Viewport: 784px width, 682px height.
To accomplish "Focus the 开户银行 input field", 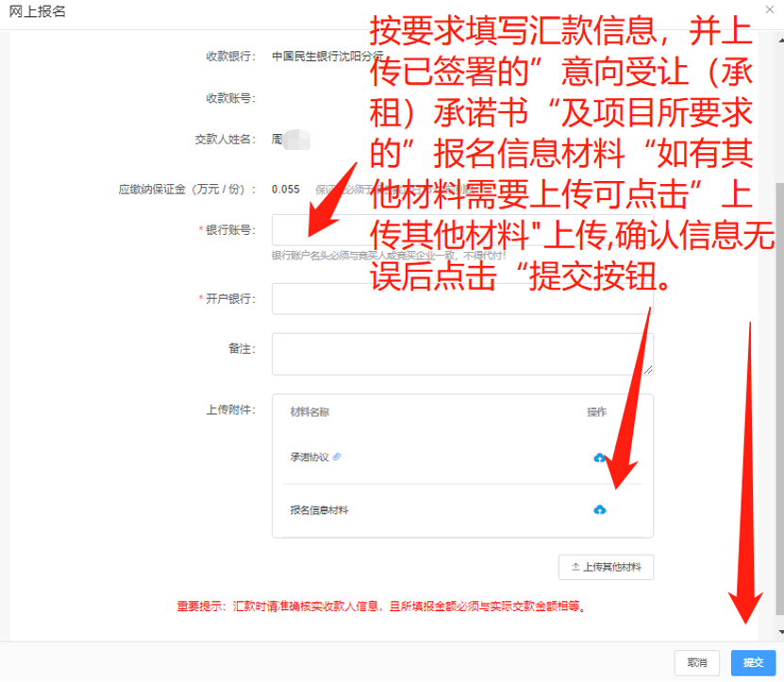I will (x=462, y=299).
